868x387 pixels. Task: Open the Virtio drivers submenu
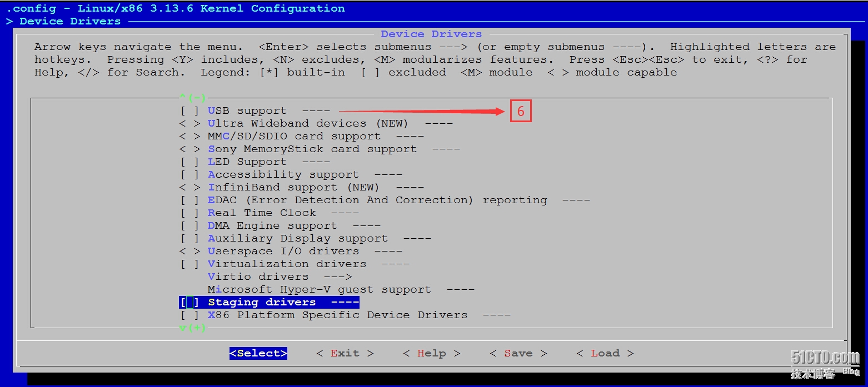pos(280,277)
